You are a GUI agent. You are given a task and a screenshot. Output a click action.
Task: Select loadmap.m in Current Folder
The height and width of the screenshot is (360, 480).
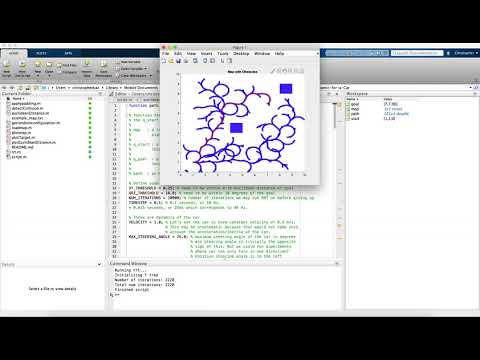(x=22, y=128)
